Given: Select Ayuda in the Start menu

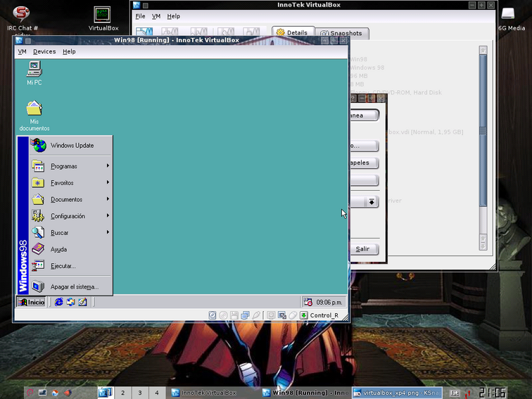Looking at the screenshot, I should (71, 249).
